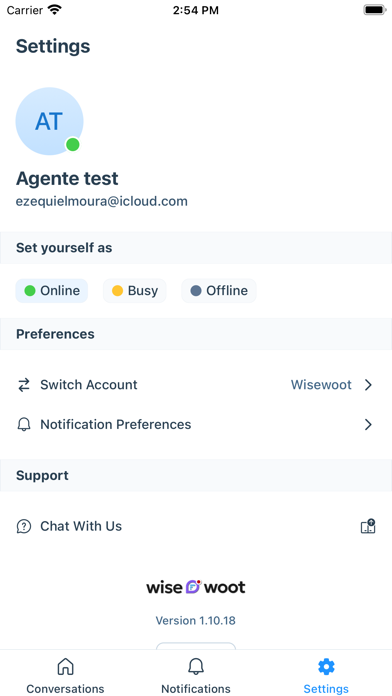Click the Notification Preferences bell icon
Image resolution: width=392 pixels, height=696 pixels.
[x=24, y=425]
